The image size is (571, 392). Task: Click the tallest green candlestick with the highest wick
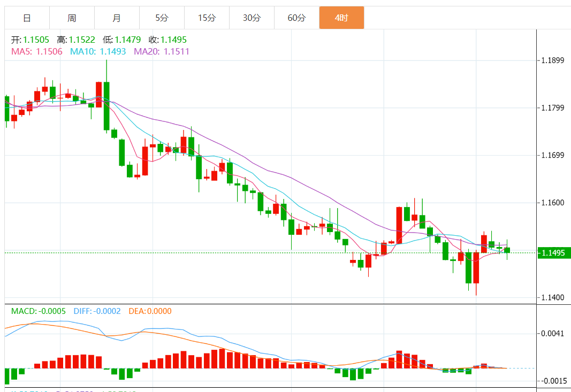pos(106,106)
